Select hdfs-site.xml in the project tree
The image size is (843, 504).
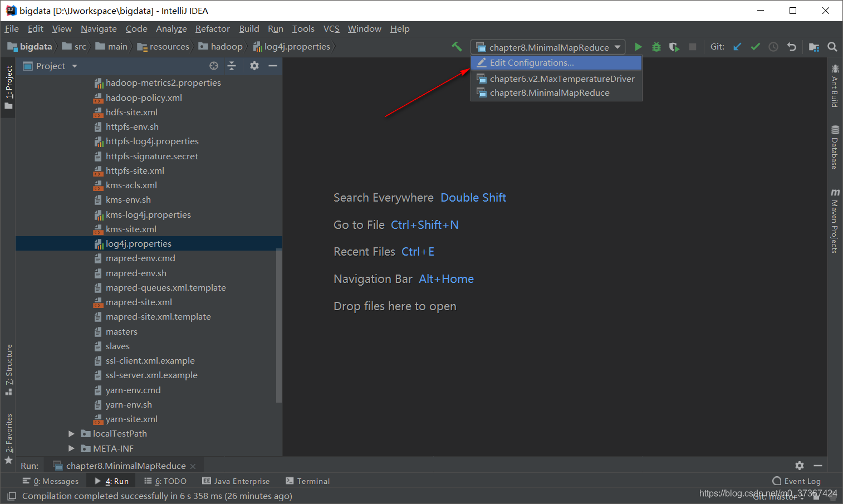point(125,112)
